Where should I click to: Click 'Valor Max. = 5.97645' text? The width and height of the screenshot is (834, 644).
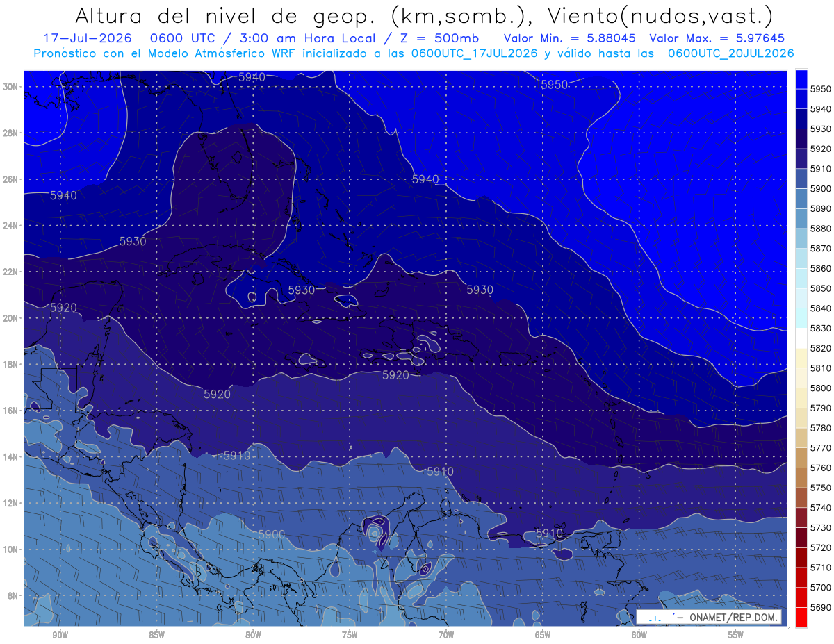point(718,38)
